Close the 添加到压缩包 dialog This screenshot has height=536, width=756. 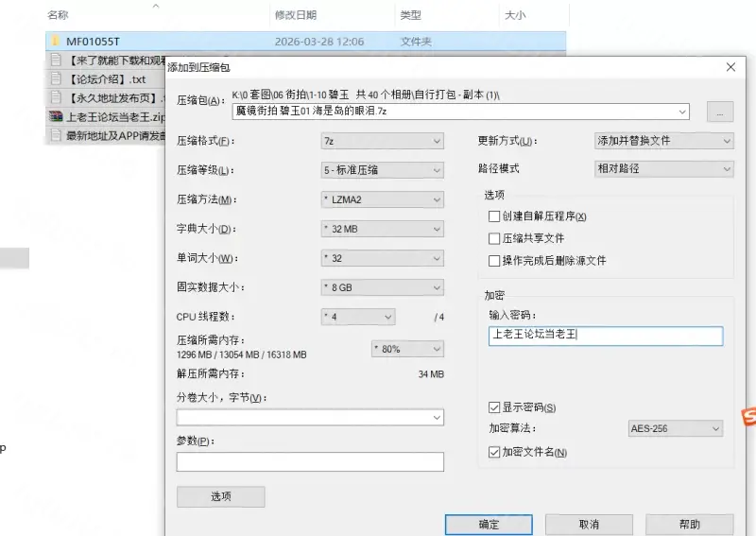pyautogui.click(x=730, y=67)
